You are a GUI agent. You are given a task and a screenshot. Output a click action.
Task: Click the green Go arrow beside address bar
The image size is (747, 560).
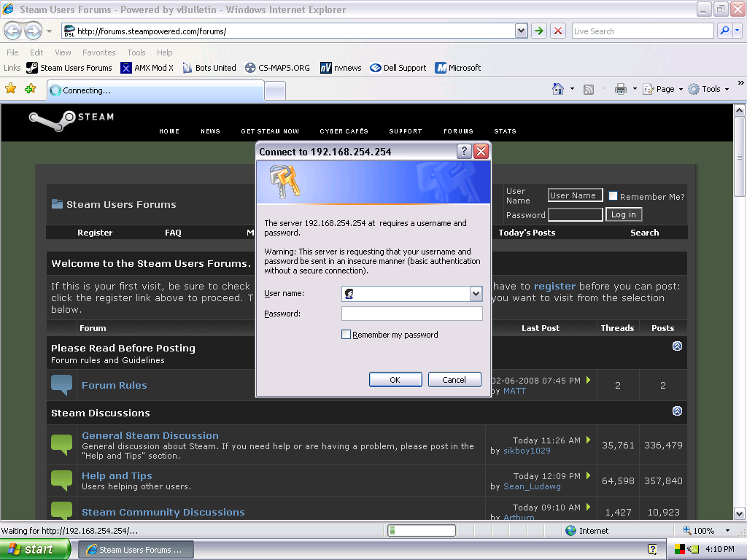point(539,31)
